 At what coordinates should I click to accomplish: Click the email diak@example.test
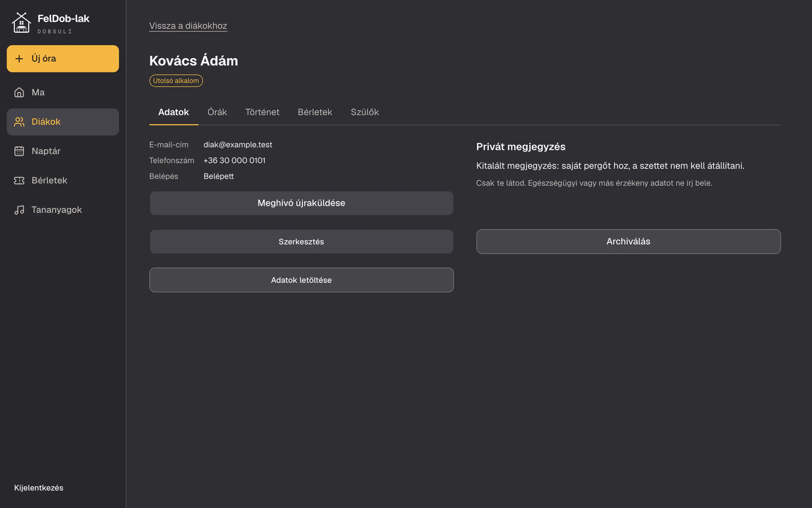pos(238,145)
